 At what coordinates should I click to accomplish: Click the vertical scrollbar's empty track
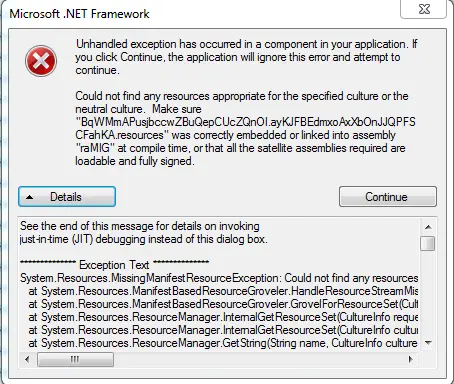[428, 293]
